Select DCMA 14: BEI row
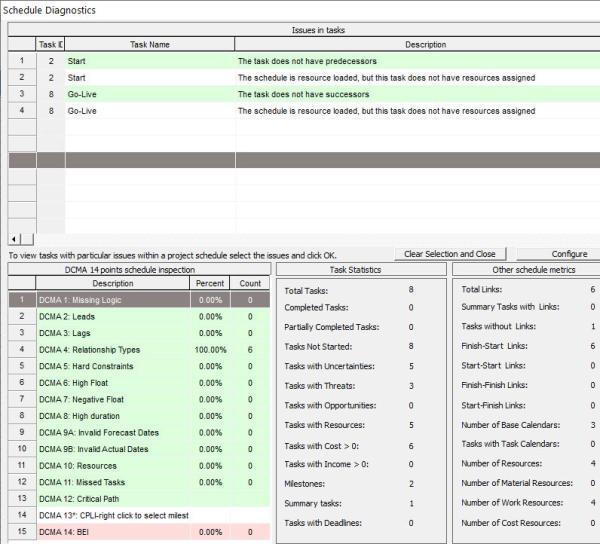The width and height of the screenshot is (600, 544). tap(139, 532)
